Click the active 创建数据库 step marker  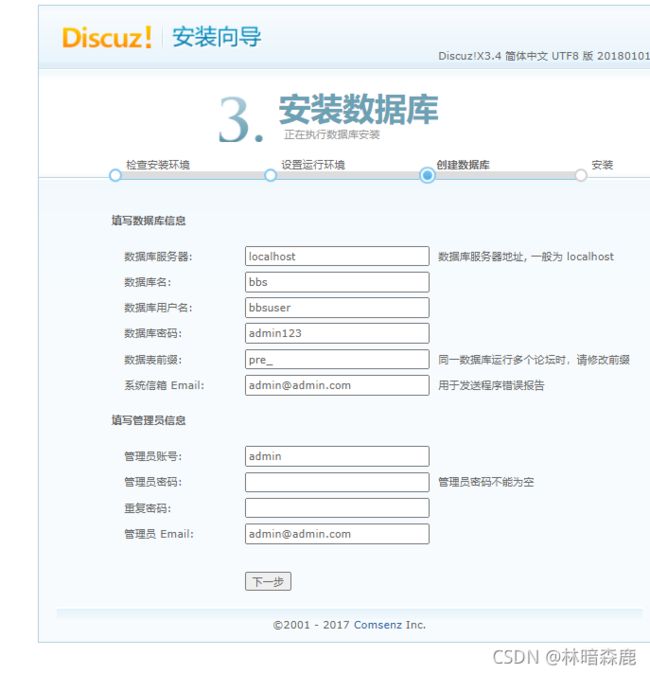(x=427, y=175)
